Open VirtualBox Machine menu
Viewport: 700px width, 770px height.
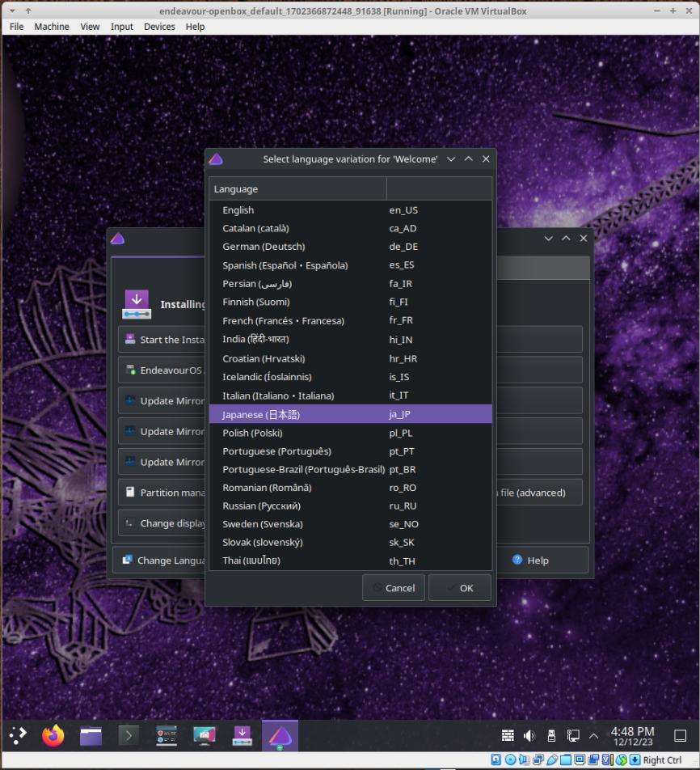point(52,27)
